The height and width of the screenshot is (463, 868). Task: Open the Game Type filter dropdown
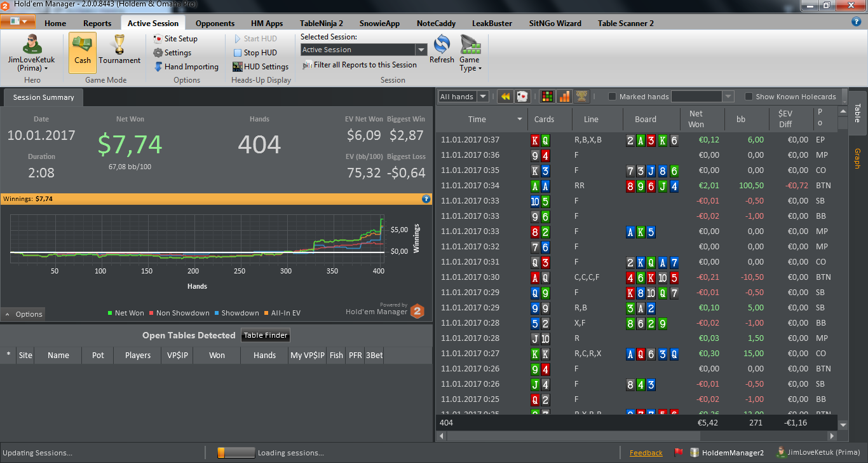470,53
